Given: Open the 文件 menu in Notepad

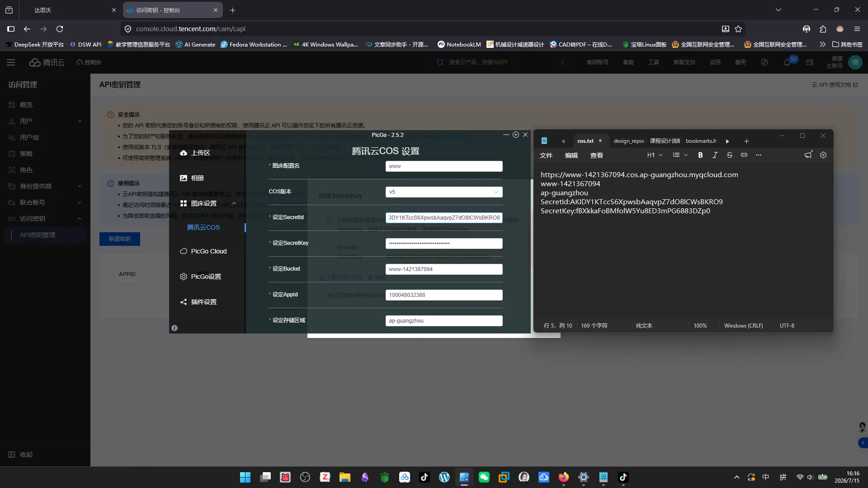Looking at the screenshot, I should pyautogui.click(x=546, y=155).
